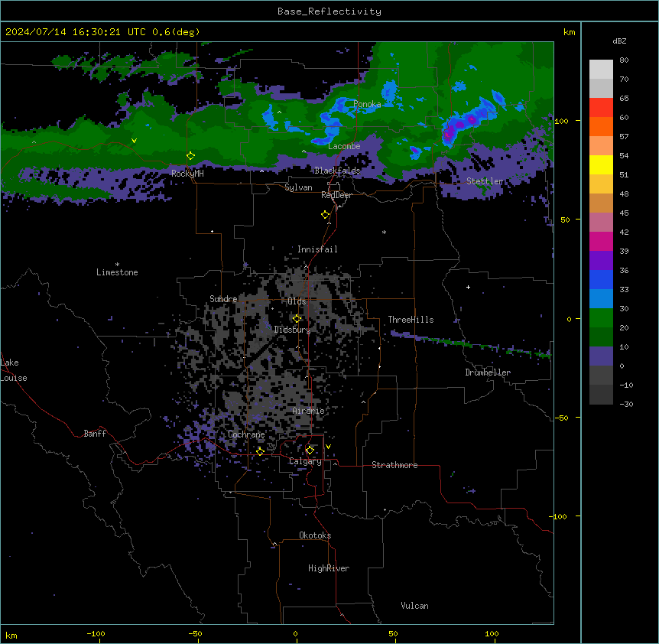Image resolution: width=659 pixels, height=644 pixels.
Task: Click the 50 tick label on right axis
Action: click(x=565, y=220)
